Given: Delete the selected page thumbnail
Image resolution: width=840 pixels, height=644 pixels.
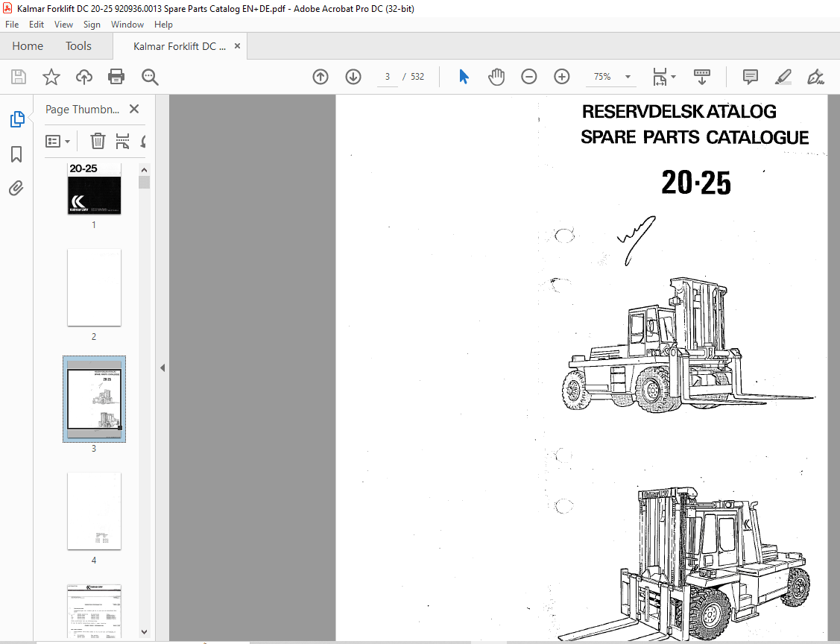Looking at the screenshot, I should (x=98, y=141).
